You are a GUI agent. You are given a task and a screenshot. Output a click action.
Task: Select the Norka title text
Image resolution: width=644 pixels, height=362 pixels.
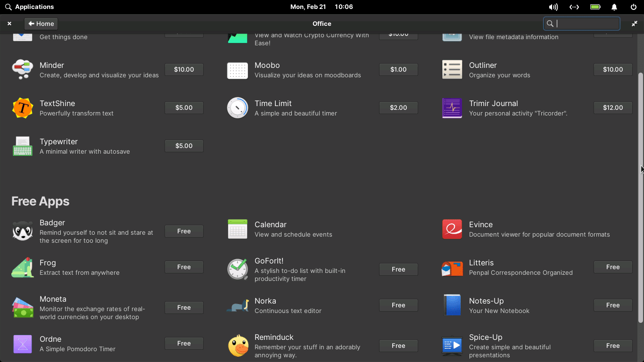coord(265,301)
